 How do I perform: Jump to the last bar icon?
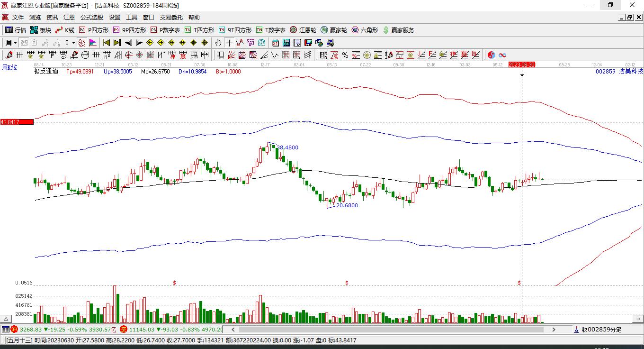click(x=117, y=43)
